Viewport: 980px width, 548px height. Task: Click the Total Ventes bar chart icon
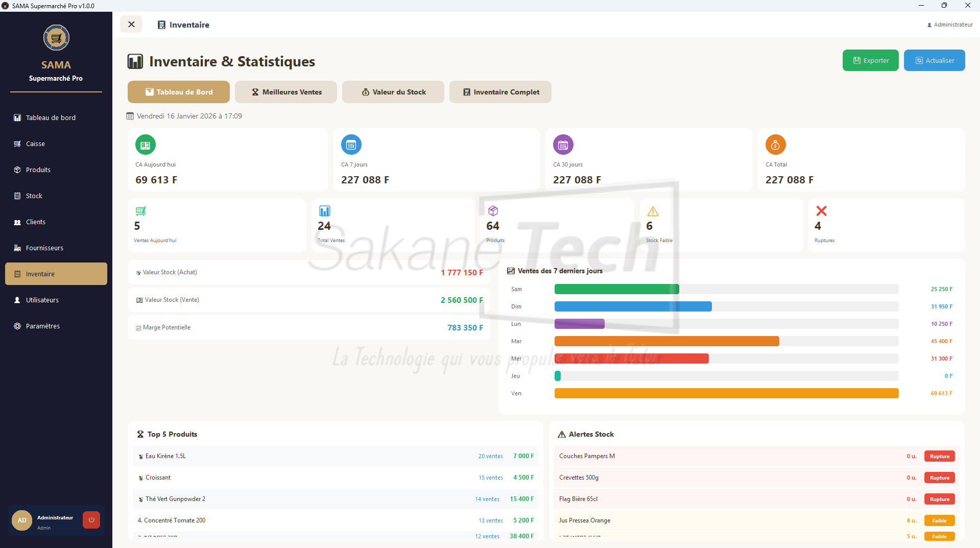click(325, 211)
